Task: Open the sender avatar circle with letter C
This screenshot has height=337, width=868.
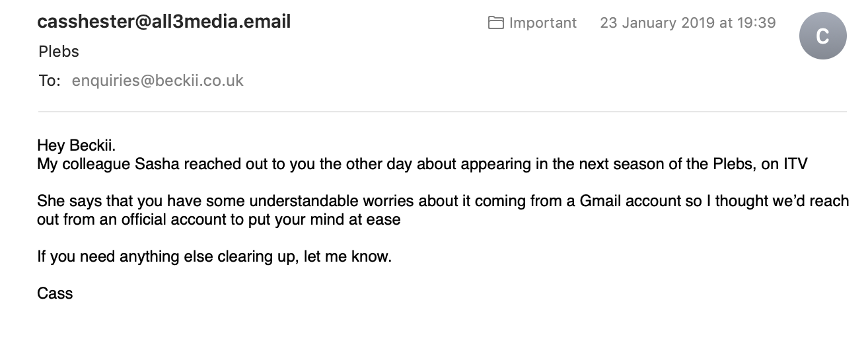Action: [x=822, y=36]
